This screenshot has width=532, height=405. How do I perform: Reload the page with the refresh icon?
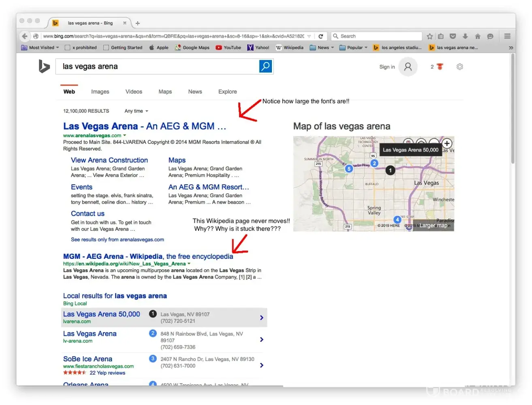pyautogui.click(x=320, y=36)
